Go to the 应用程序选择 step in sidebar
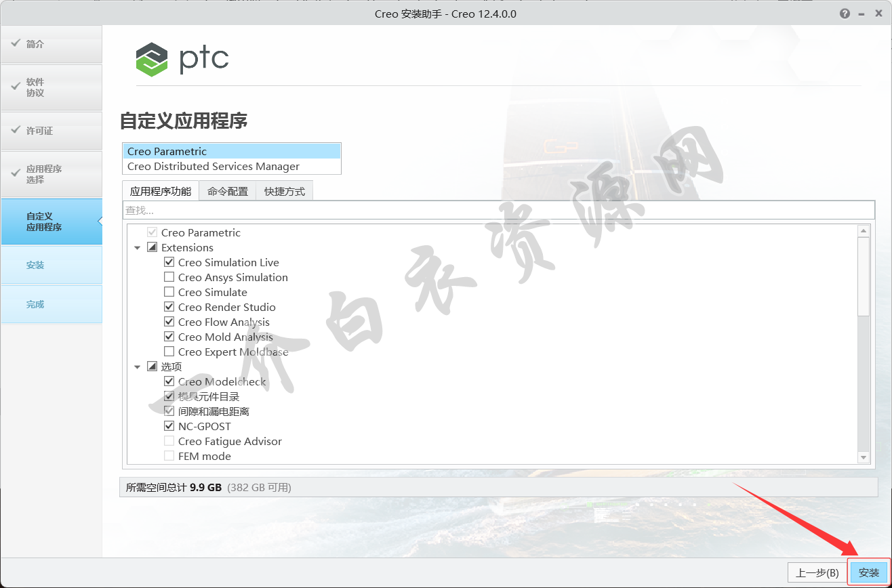This screenshot has width=892, height=588. 52,174
